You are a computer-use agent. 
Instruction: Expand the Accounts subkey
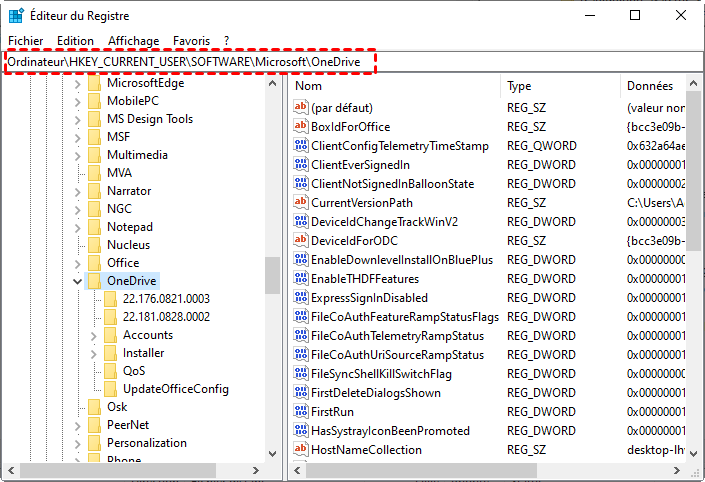[94, 335]
